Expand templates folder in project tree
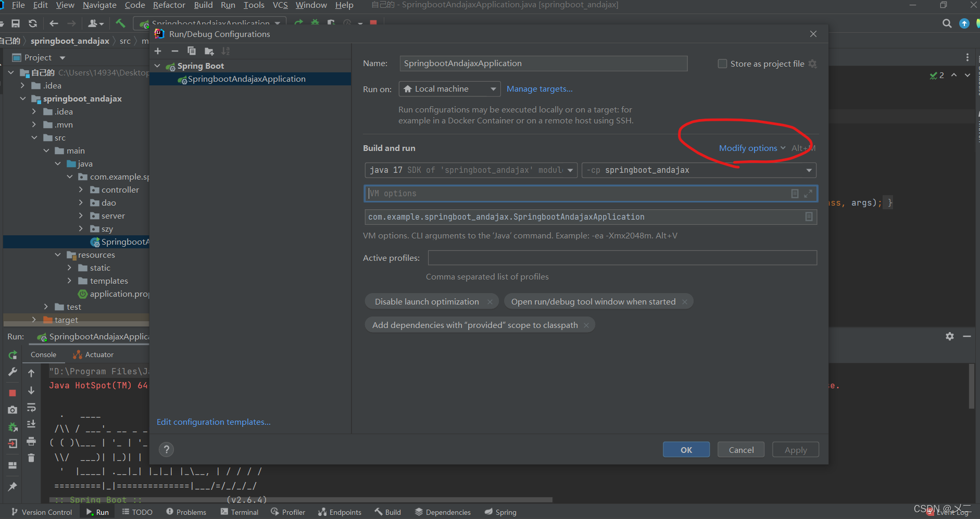This screenshot has width=980, height=519. (69, 281)
